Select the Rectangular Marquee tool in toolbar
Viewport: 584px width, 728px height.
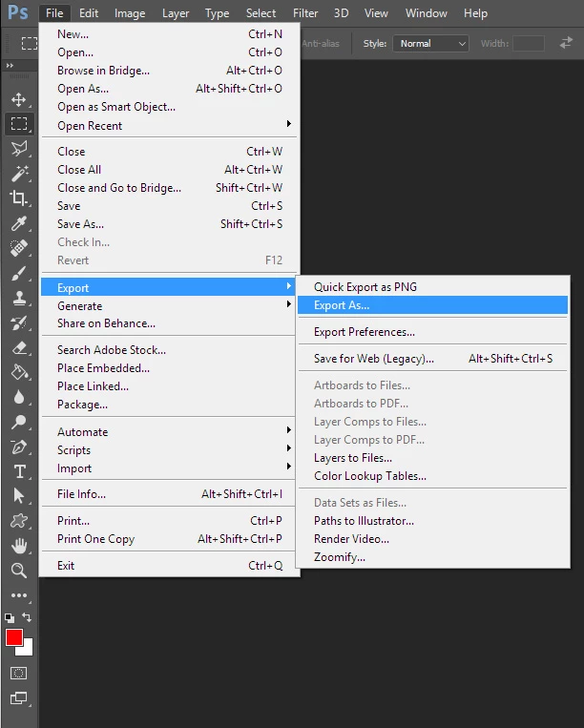[18, 124]
